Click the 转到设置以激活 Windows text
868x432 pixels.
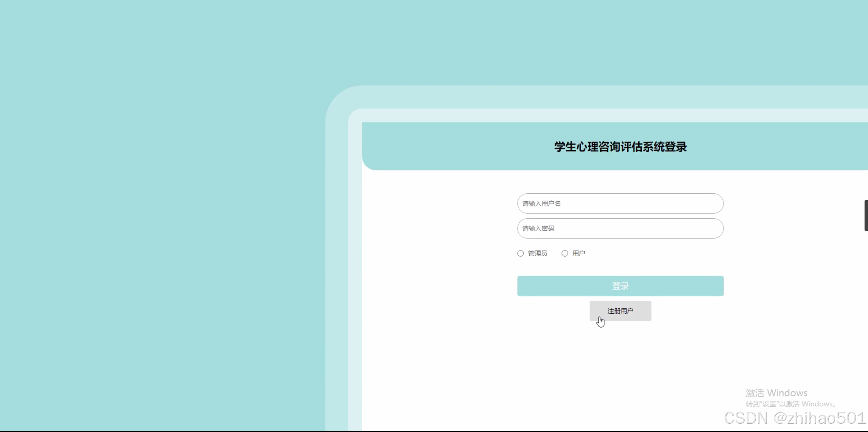coord(790,404)
